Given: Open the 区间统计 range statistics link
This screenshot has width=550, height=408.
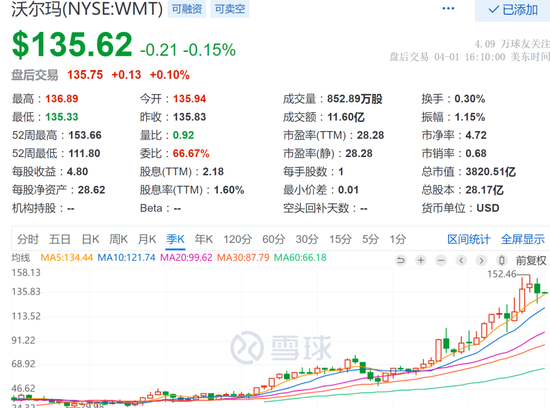Looking at the screenshot, I should (469, 239).
